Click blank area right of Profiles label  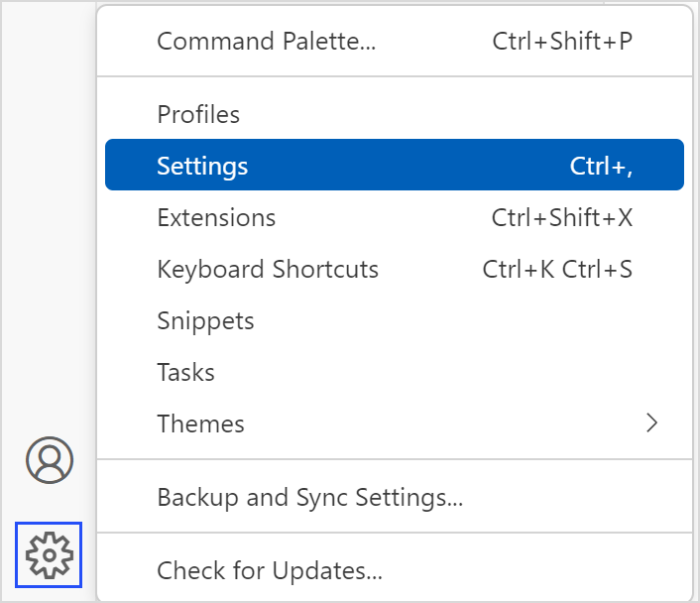[x=446, y=115]
